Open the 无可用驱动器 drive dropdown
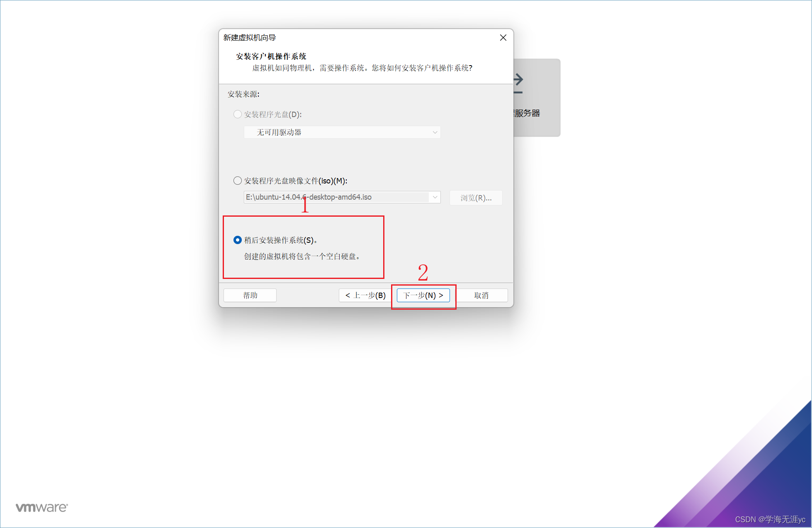 click(342, 132)
